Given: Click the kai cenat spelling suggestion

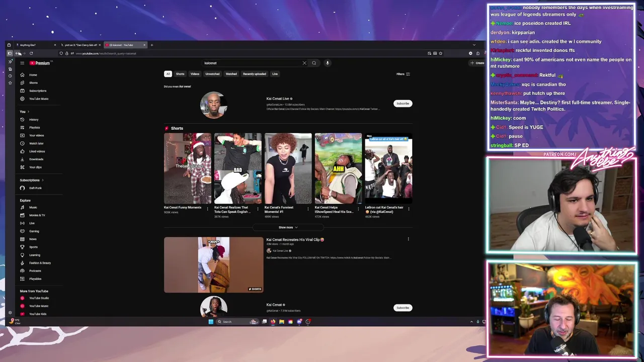Looking at the screenshot, I should point(185,86).
